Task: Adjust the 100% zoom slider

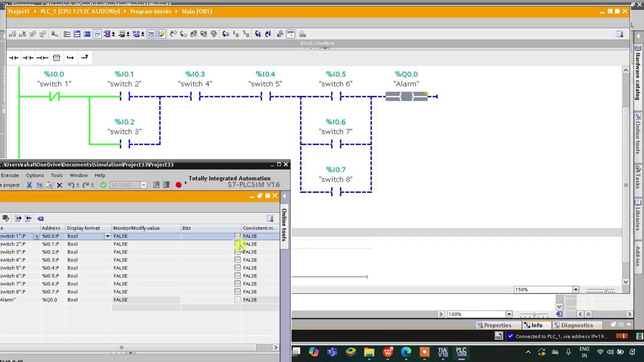Action: point(534,314)
